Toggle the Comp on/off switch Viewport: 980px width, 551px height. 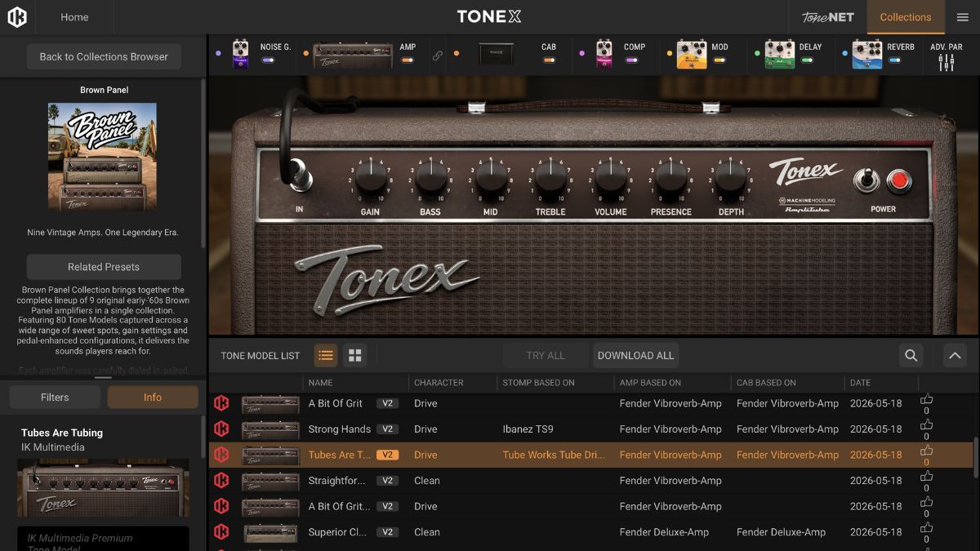click(630, 60)
